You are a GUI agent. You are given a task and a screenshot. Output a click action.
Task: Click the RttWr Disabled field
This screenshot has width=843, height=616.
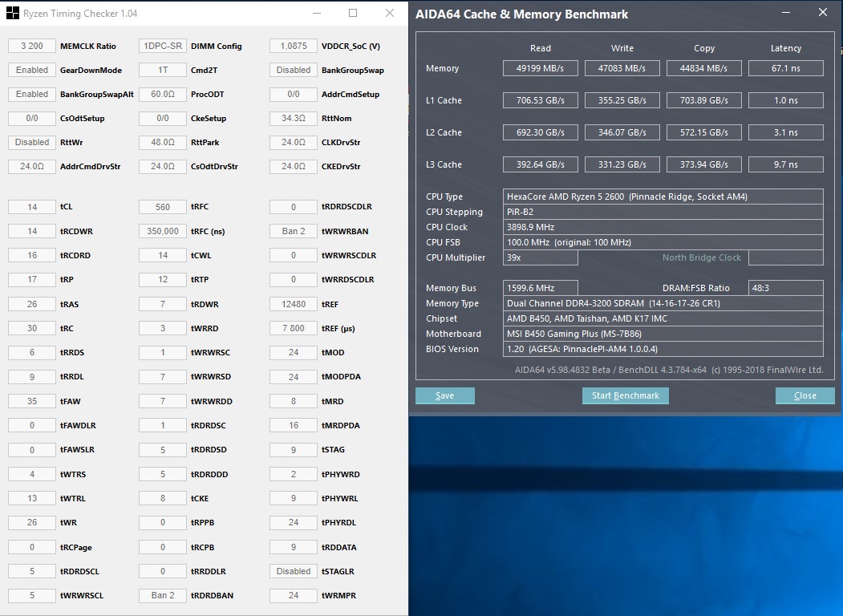(32, 143)
